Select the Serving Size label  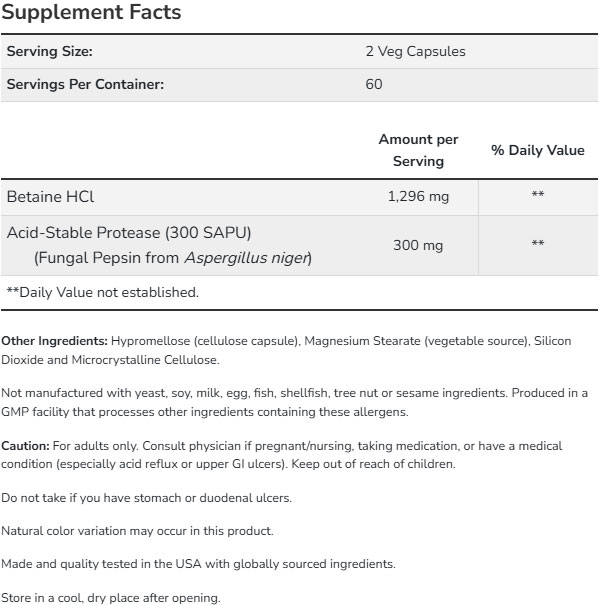coord(50,51)
